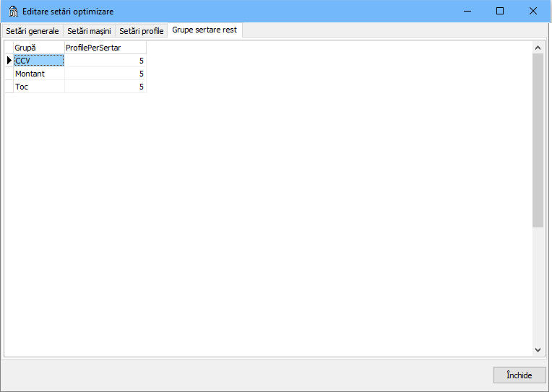Select the Montant group cell
Viewport: 552px width, 392px height.
click(39, 74)
